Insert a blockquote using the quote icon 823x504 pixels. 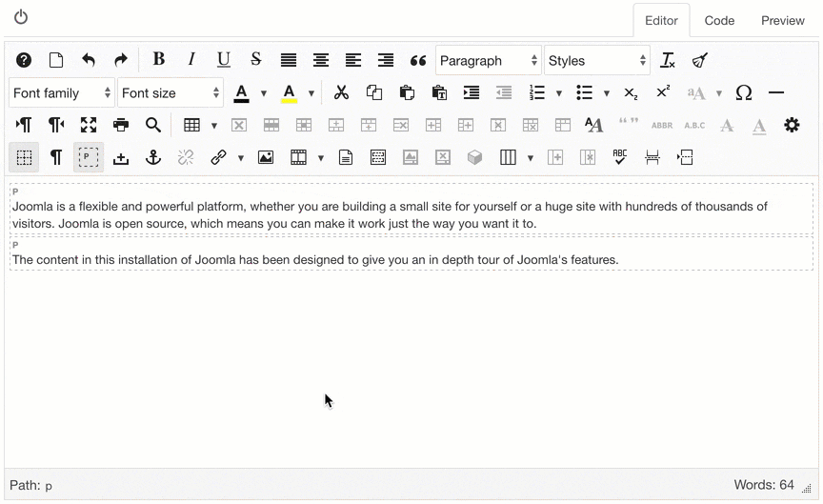pos(417,60)
